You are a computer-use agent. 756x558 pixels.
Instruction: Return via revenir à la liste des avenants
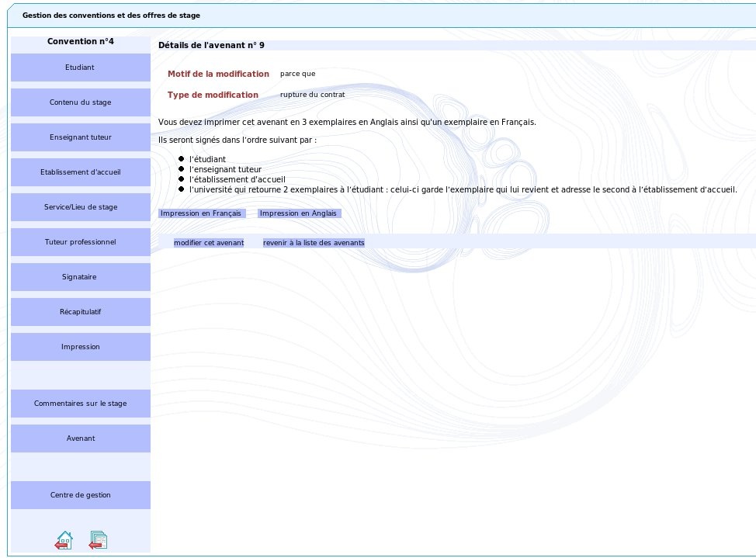tap(314, 243)
